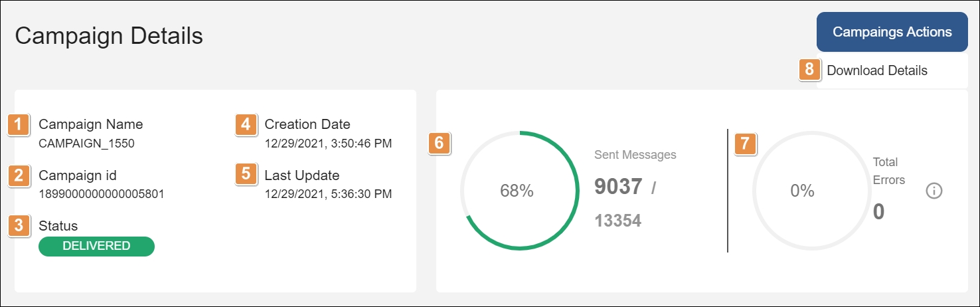
Task: Click the Campaign Details page heading
Action: point(109,36)
